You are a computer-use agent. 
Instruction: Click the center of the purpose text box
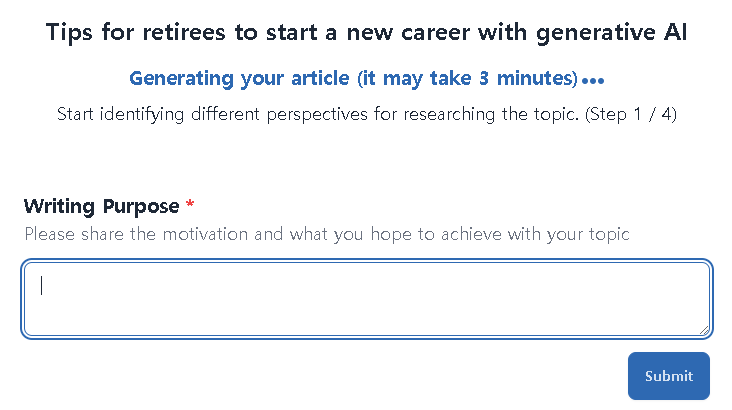click(366, 299)
